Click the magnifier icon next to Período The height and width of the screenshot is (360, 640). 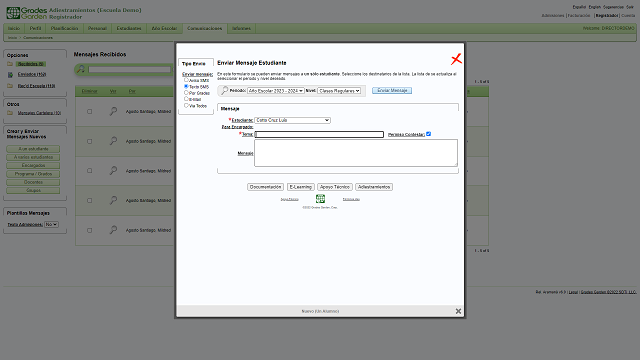pyautogui.click(x=224, y=91)
